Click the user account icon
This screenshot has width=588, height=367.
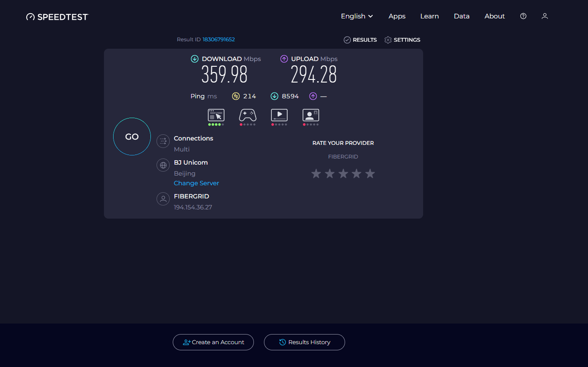point(545,16)
